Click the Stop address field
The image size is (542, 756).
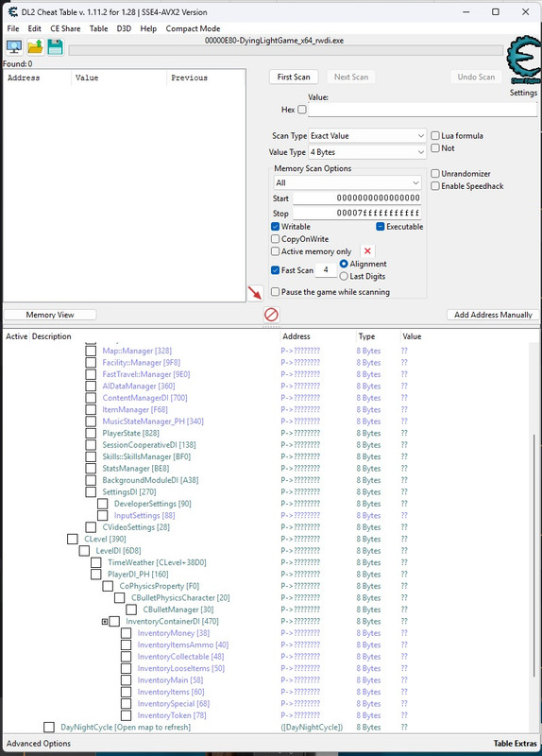click(x=358, y=213)
